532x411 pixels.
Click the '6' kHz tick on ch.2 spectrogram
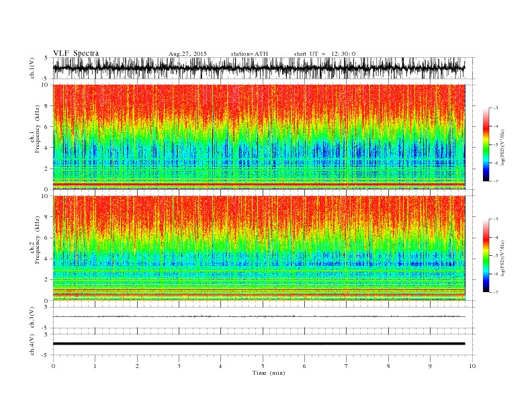coord(47,238)
